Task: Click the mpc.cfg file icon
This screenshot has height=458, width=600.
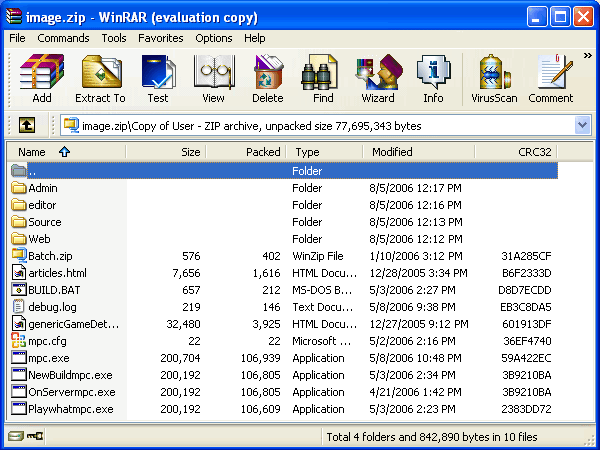Action: click(x=18, y=341)
